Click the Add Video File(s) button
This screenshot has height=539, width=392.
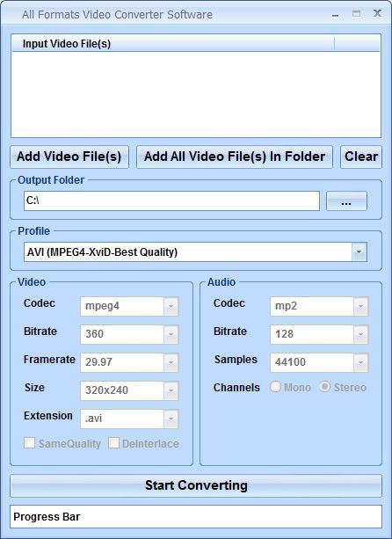tap(69, 157)
